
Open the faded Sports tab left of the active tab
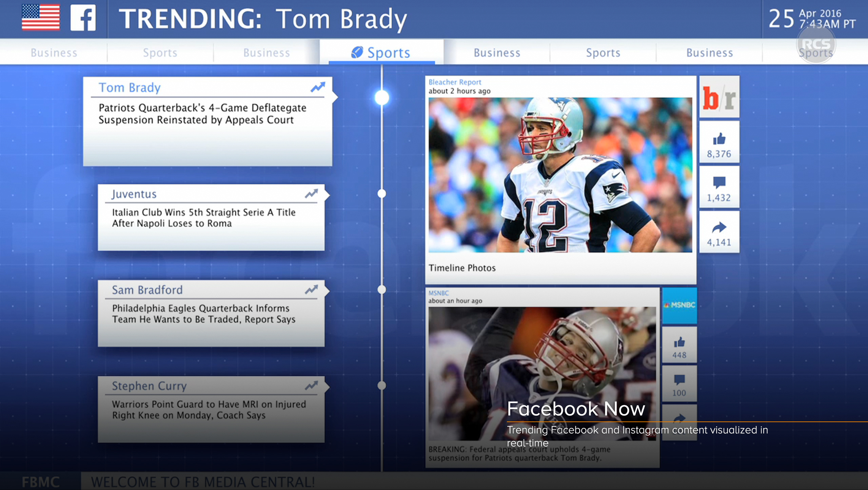[160, 53]
